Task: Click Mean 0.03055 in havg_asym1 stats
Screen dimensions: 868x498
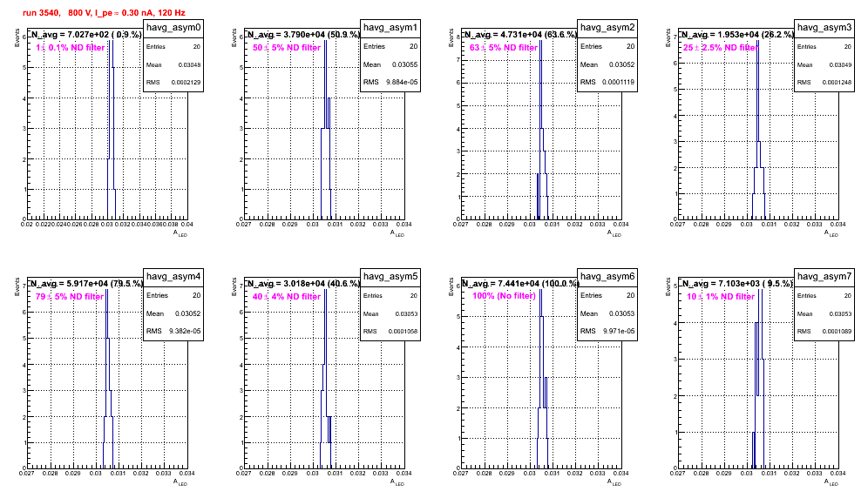Action: point(390,64)
